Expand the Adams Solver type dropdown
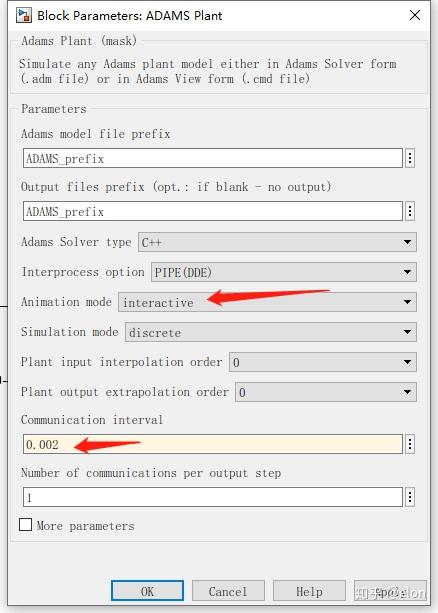The image size is (438, 613). (277, 242)
